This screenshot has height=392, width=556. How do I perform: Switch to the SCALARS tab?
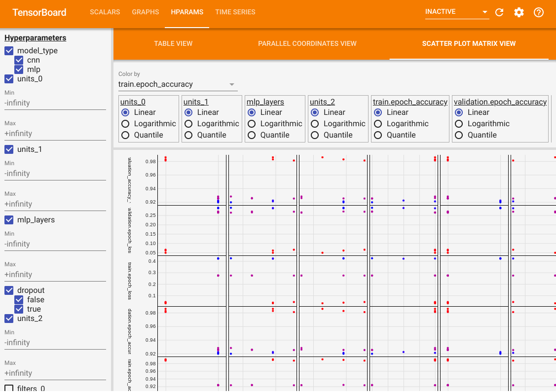pos(105,12)
